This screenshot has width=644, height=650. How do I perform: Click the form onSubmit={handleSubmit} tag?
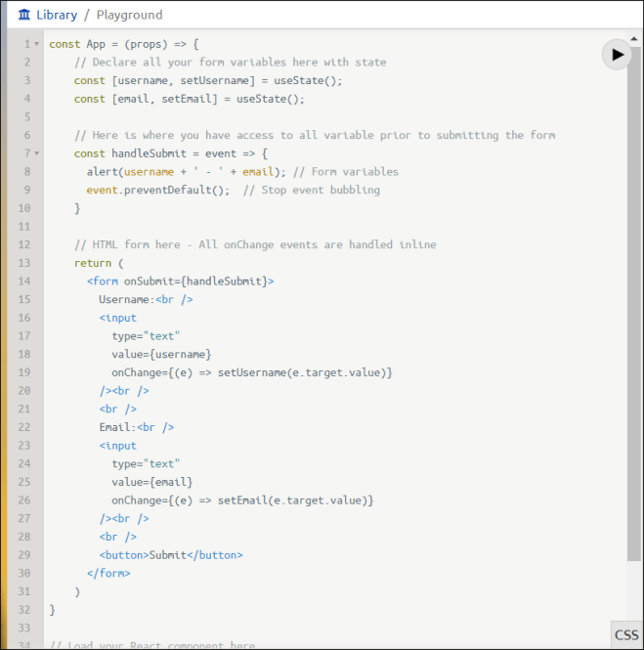(x=180, y=282)
